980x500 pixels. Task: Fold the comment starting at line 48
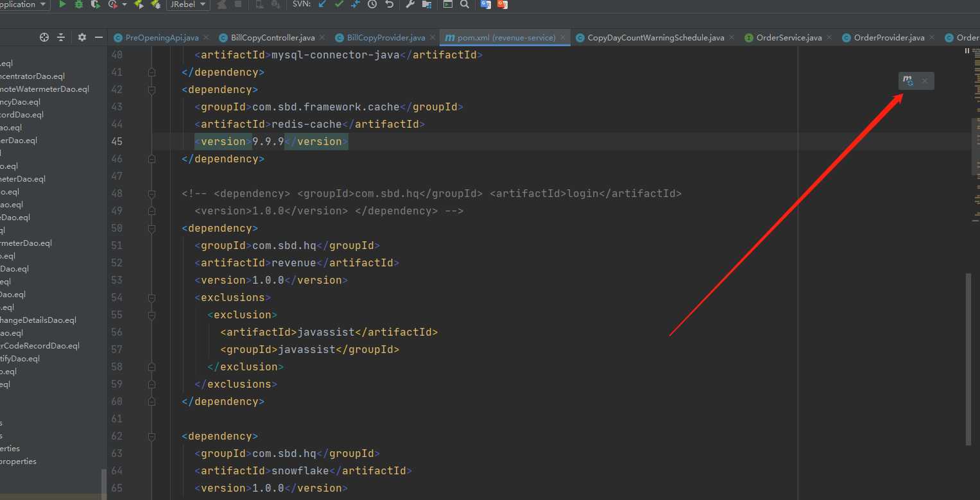pyautogui.click(x=151, y=194)
